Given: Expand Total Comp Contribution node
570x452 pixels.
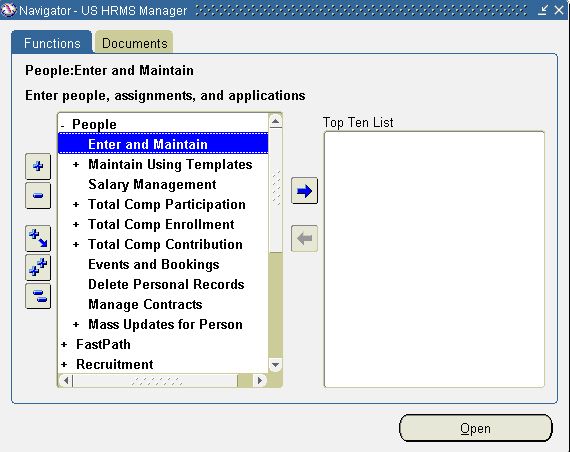Looking at the screenshot, I should 76,244.
